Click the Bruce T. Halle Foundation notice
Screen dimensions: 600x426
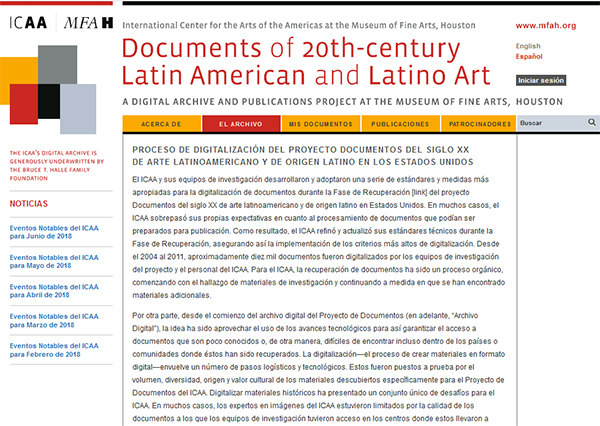57,165
